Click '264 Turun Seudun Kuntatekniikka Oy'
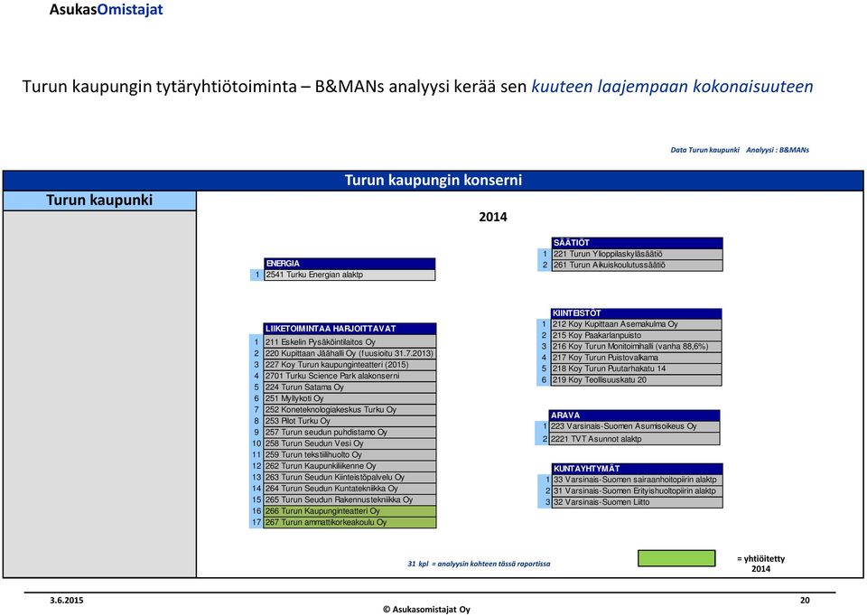This screenshot has height=616, width=867. (350, 489)
